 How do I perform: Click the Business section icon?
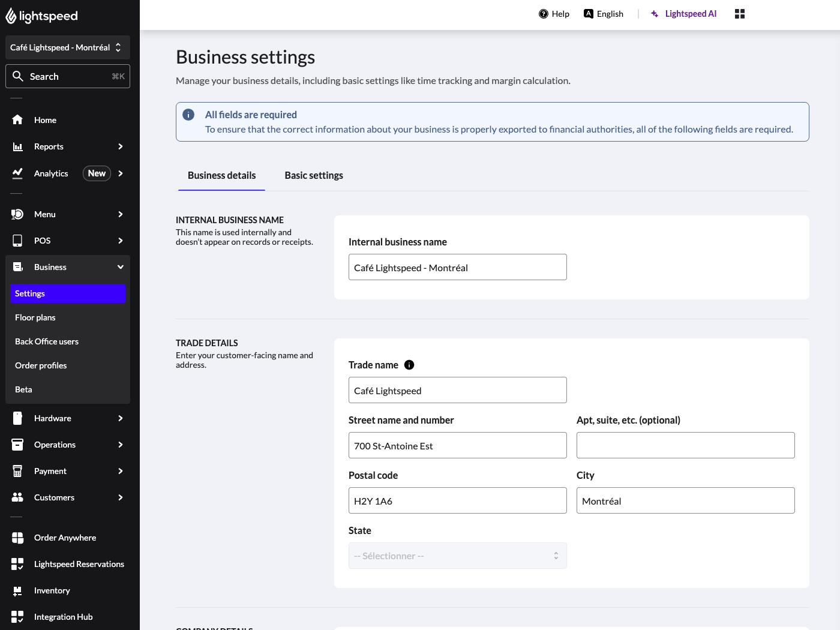18,267
